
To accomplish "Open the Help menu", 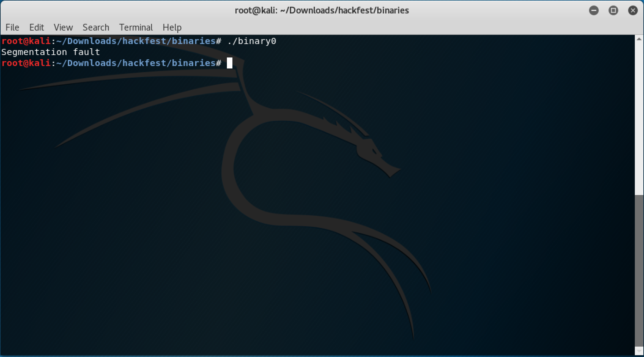I will 172,28.
